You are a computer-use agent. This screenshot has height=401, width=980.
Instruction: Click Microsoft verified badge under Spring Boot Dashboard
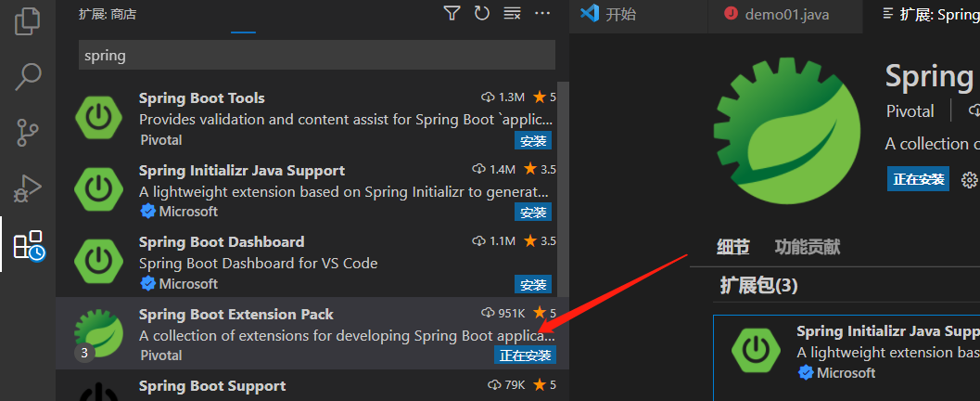pyautogui.click(x=148, y=284)
